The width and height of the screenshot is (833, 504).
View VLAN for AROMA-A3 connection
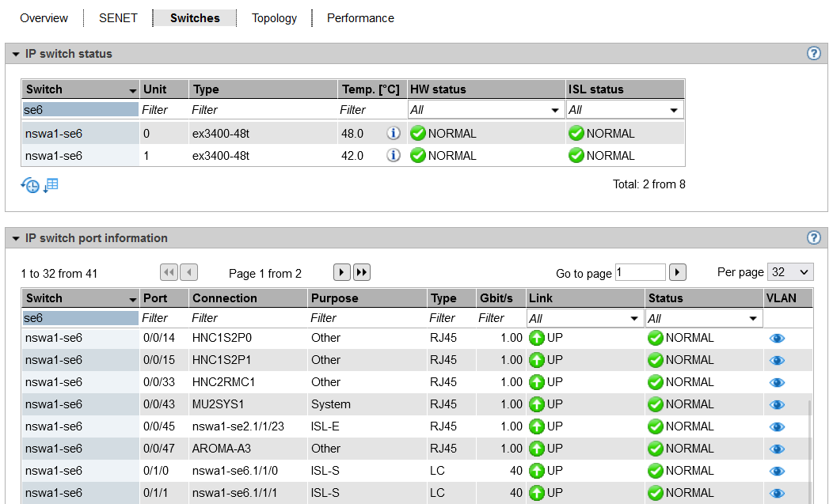(x=777, y=449)
